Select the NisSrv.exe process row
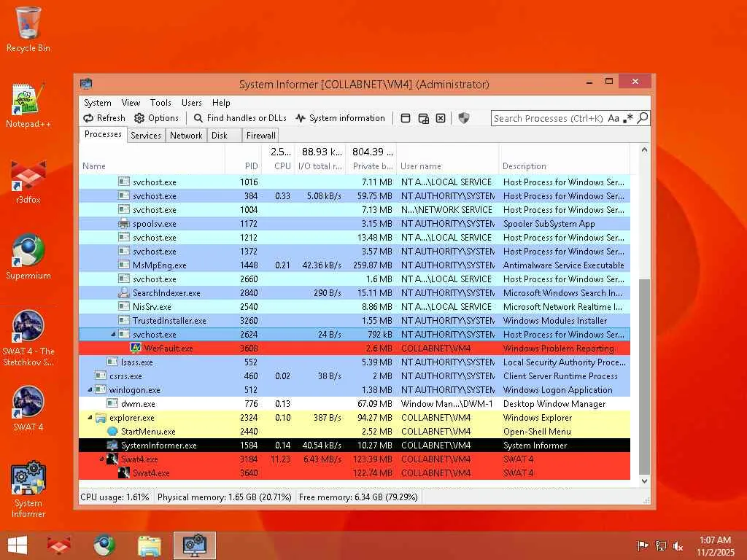The width and height of the screenshot is (747, 560). (x=355, y=307)
